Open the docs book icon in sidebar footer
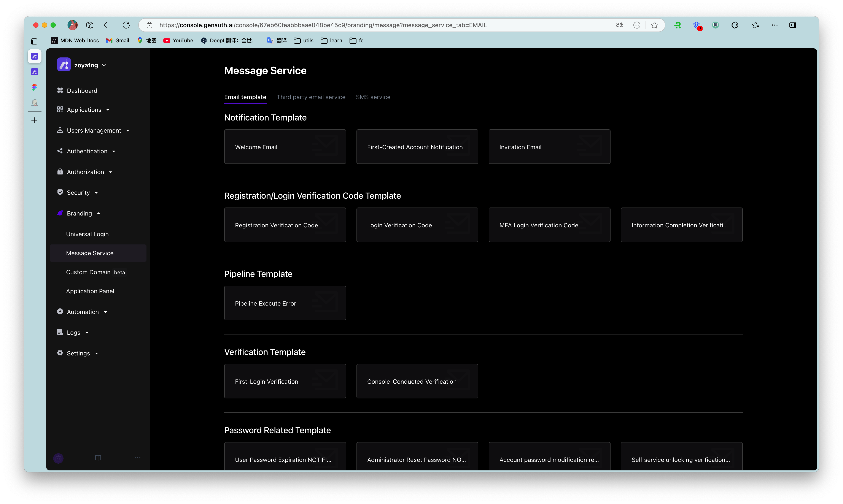Image resolution: width=843 pixels, height=504 pixels. (98, 458)
